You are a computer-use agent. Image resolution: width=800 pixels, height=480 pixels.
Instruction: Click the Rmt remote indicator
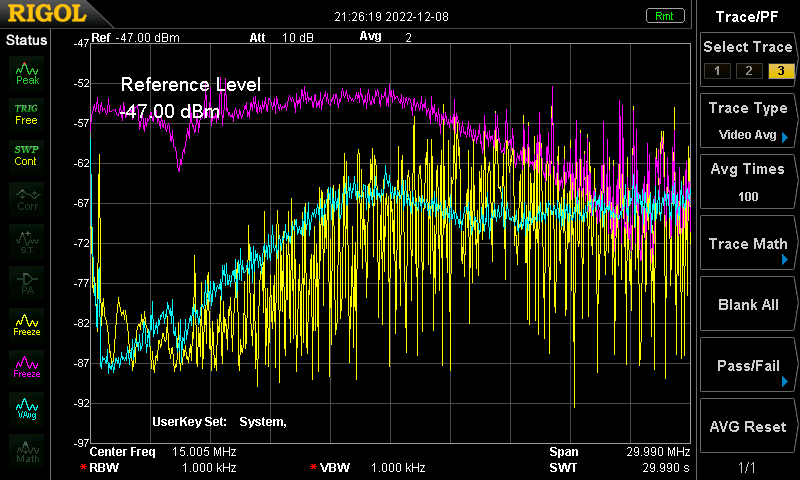(x=663, y=16)
